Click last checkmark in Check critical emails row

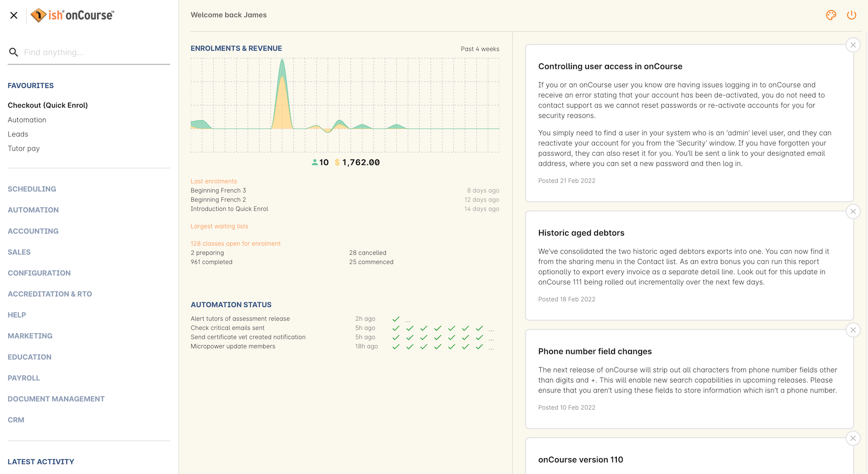479,328
